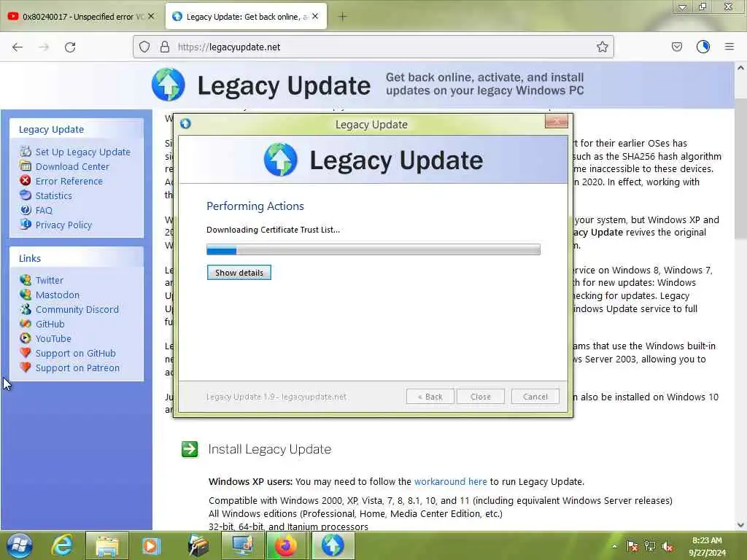
Task: Open the tracking protection shield icon
Action: click(144, 47)
